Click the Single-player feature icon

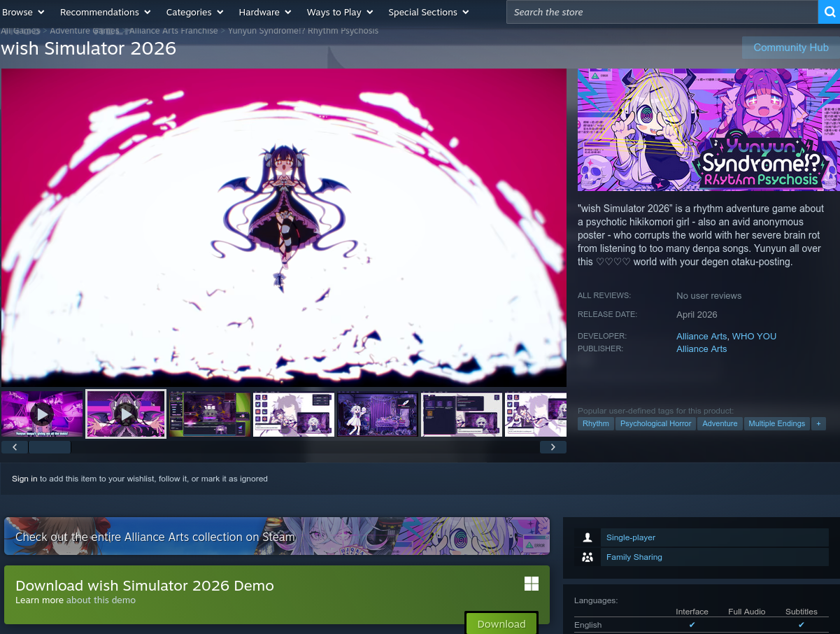[588, 537]
